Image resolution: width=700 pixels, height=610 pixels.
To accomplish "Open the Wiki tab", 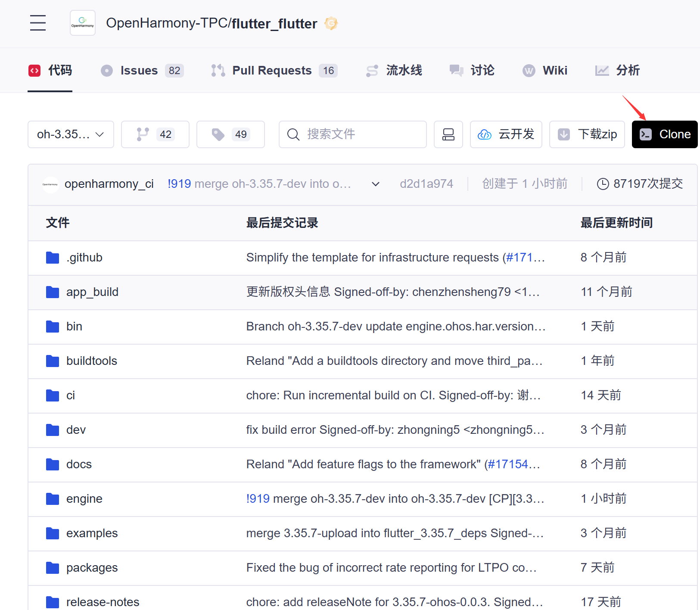I will click(544, 70).
